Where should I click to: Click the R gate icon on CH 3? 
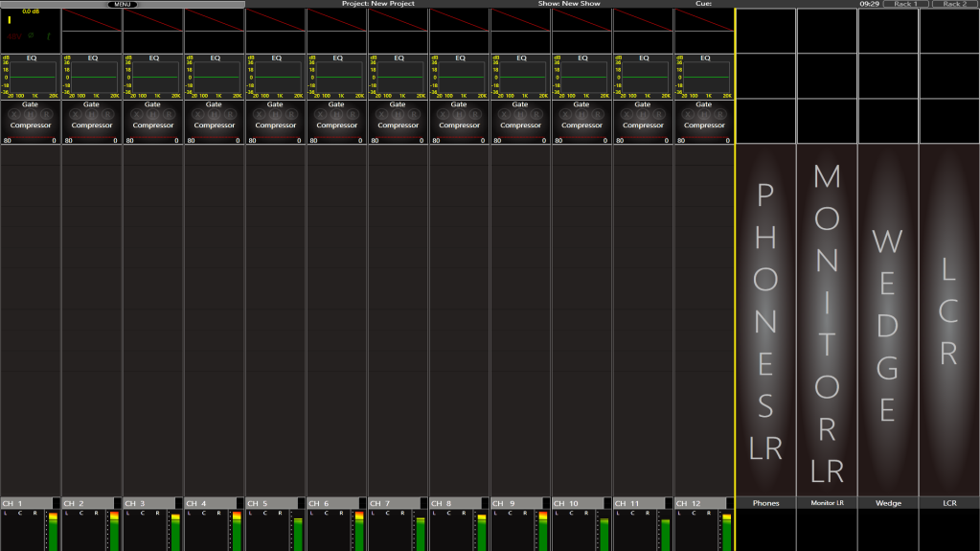point(169,114)
